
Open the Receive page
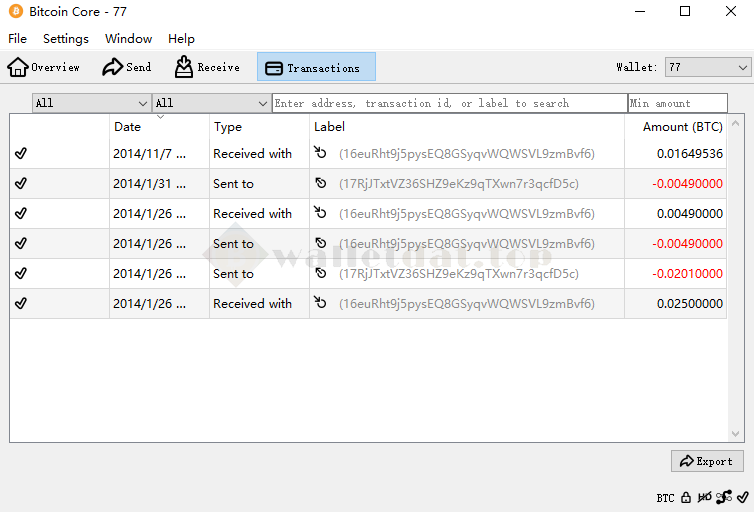(x=207, y=68)
